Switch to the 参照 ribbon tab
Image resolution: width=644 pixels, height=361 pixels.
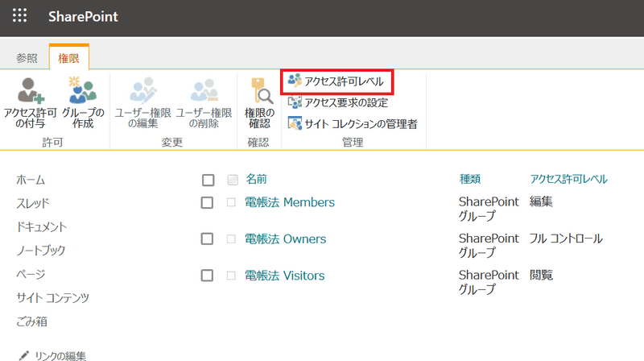click(x=27, y=58)
